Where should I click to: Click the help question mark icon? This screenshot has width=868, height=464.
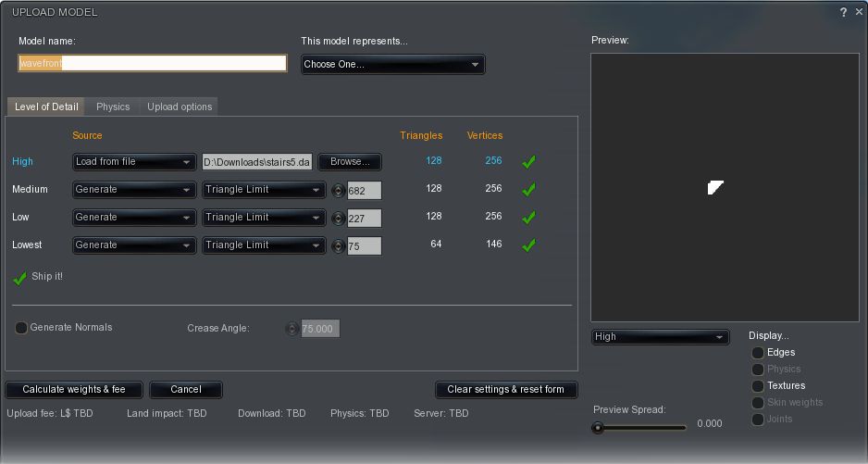[x=843, y=12]
